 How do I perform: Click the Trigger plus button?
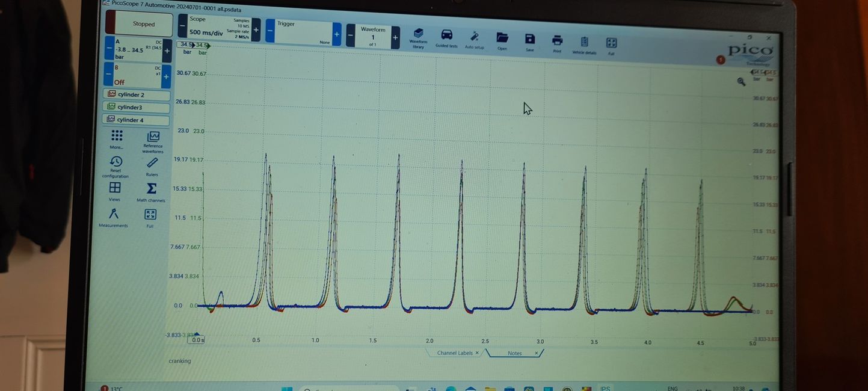pyautogui.click(x=337, y=34)
